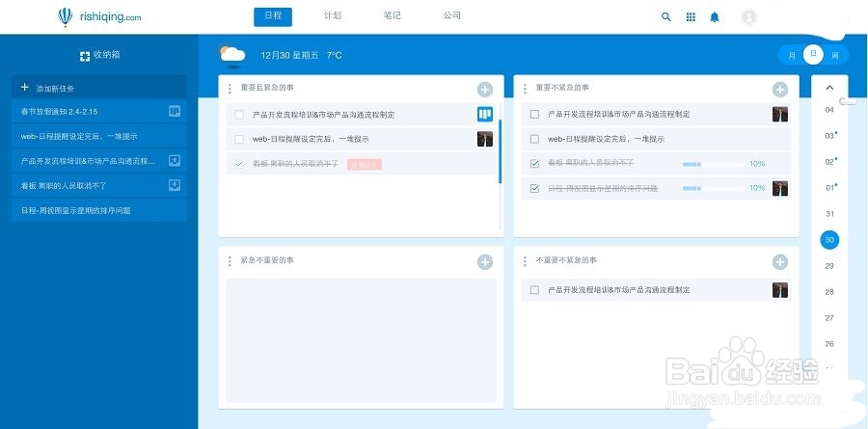Viewport: 868px width, 429px height.
Task: Select highlighted date 30
Action: pyautogui.click(x=829, y=240)
